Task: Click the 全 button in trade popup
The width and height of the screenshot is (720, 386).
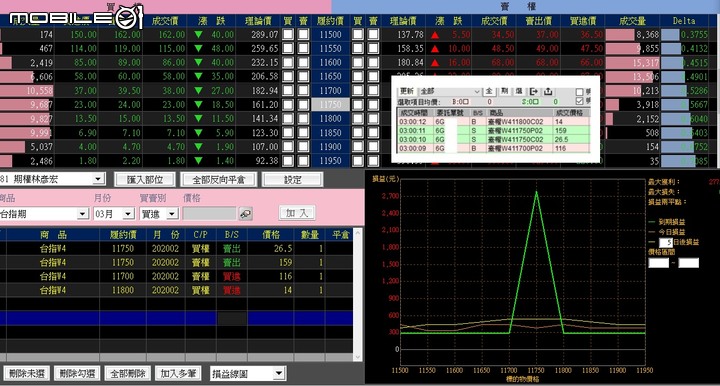Action: tap(489, 91)
